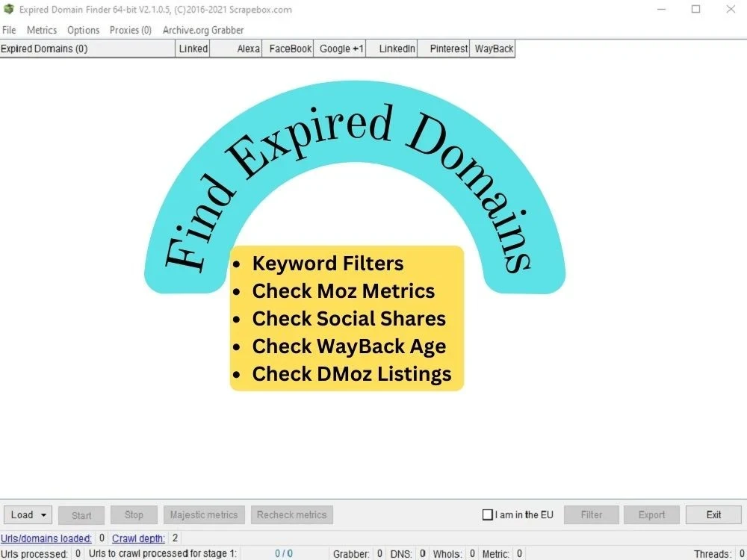
Task: Click the Google +1 column header
Action: [x=340, y=49]
